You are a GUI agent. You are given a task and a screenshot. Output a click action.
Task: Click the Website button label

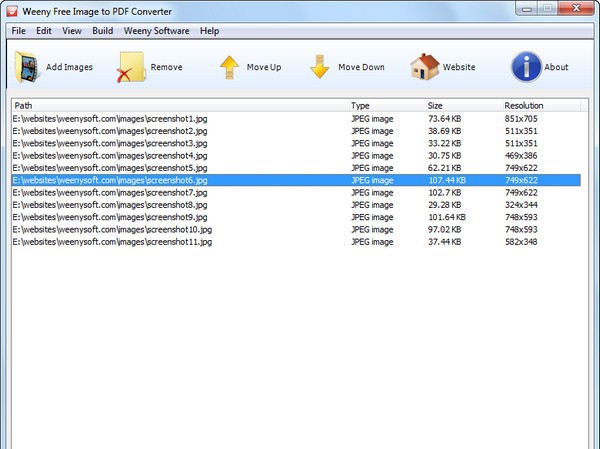click(x=459, y=67)
